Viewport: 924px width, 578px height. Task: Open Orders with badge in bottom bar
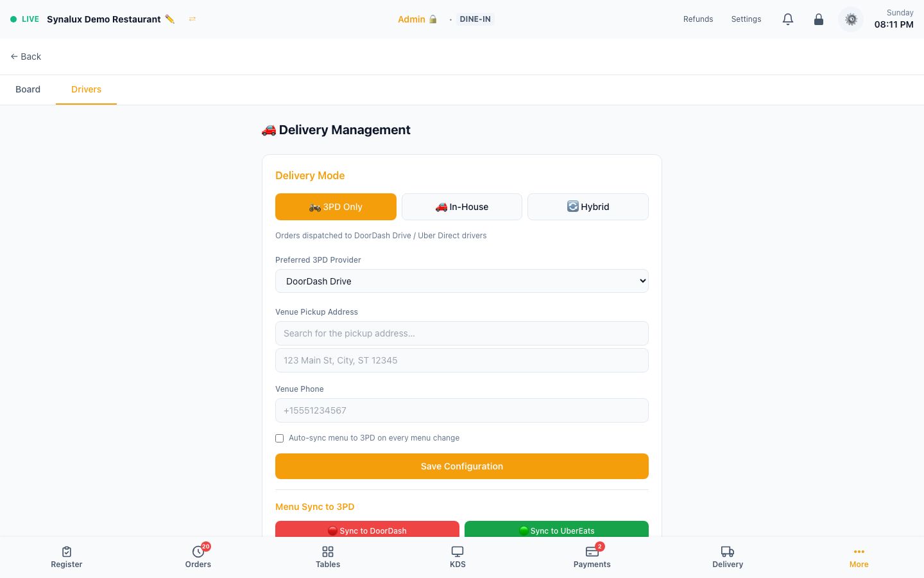coord(198,557)
